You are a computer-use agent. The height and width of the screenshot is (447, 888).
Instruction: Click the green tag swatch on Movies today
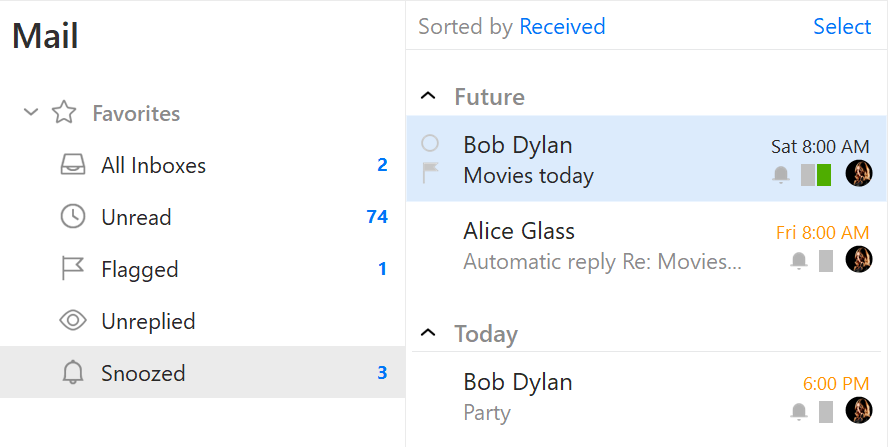(824, 175)
